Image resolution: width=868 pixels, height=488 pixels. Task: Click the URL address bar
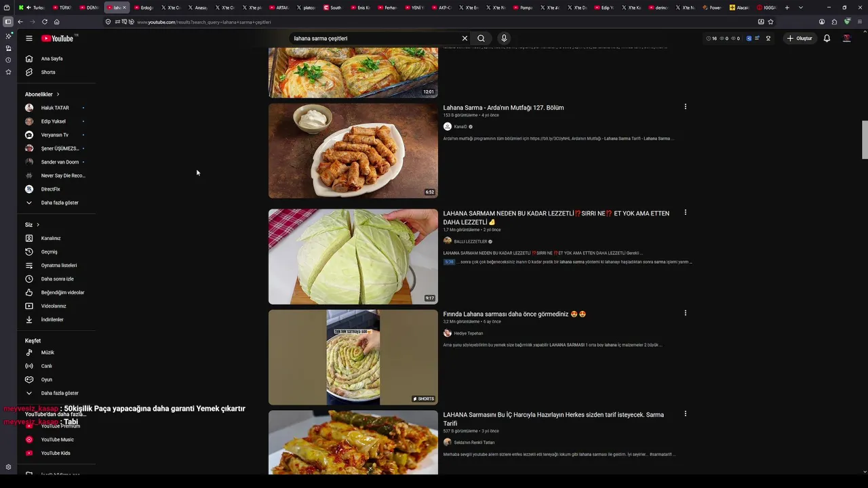[x=441, y=22]
